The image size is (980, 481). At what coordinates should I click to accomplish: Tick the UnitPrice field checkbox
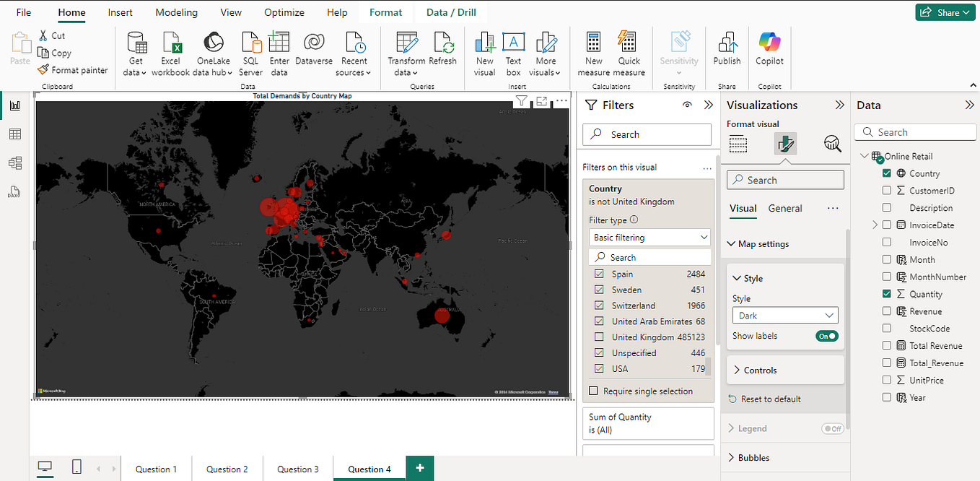tap(887, 380)
